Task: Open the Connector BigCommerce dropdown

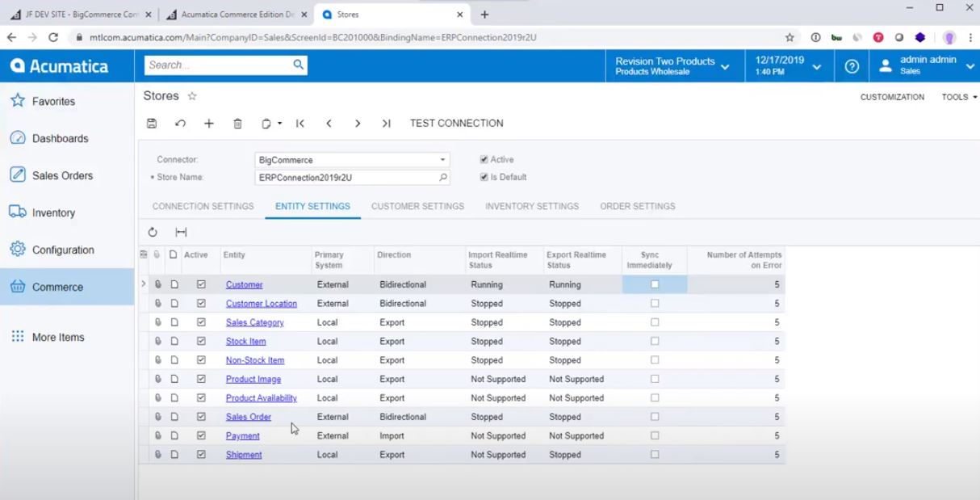Action: [442, 160]
